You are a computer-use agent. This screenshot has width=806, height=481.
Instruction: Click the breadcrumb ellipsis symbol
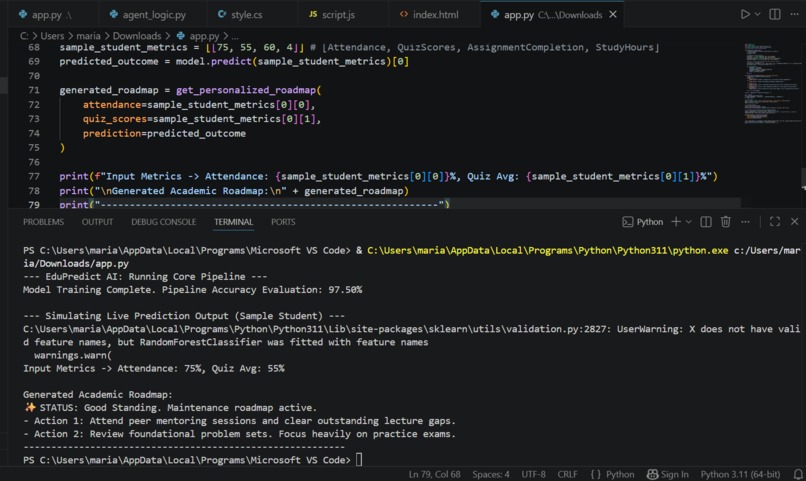coord(235,36)
